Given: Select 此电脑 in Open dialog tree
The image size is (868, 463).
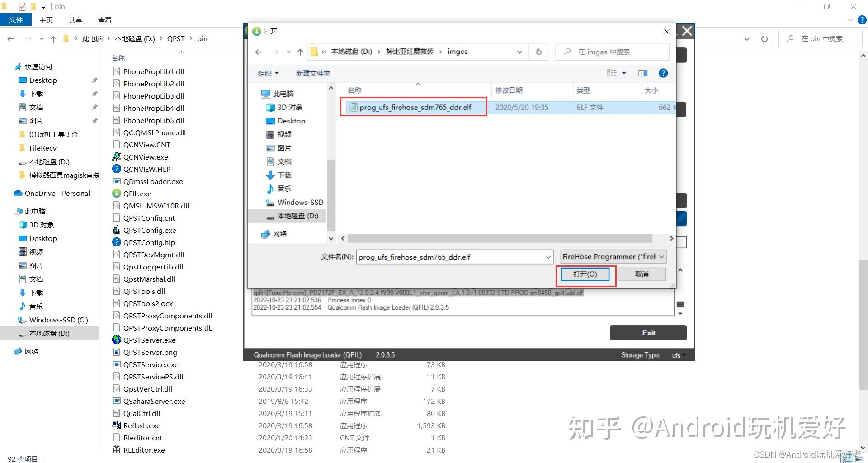Looking at the screenshot, I should pos(278,94).
